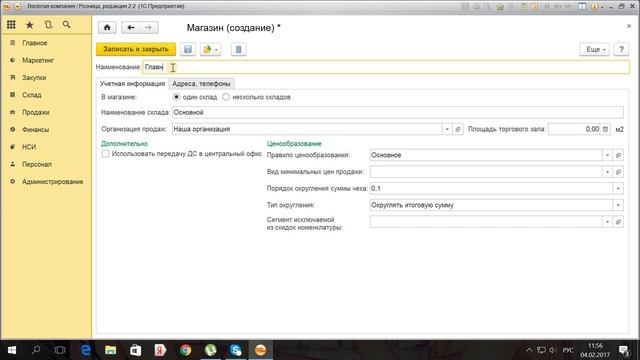Launch Edge browser from taskbar
The image size is (640, 360).
86,350
